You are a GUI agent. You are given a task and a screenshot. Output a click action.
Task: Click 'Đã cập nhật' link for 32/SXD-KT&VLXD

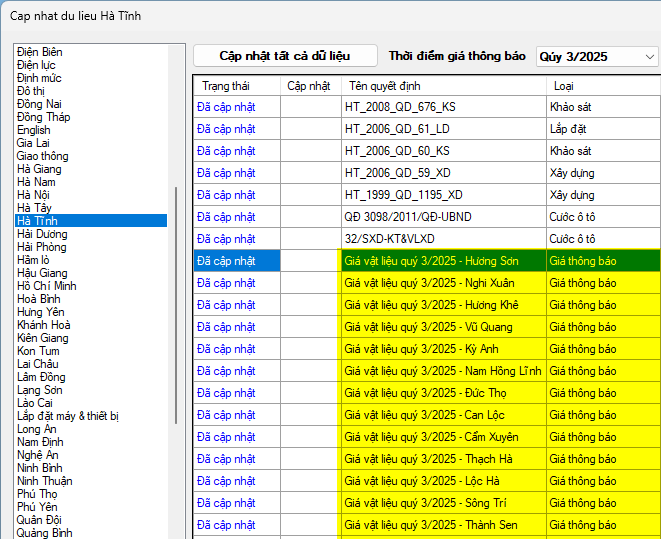tap(226, 239)
